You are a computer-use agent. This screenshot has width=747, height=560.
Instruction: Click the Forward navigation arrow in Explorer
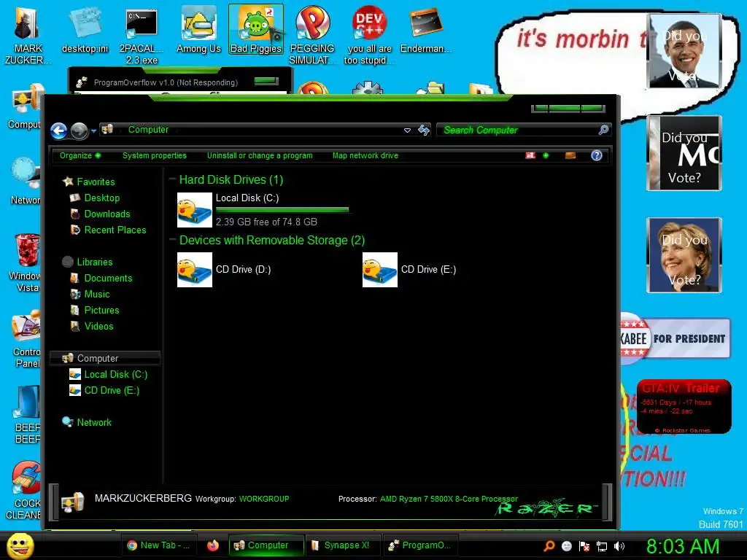79,131
